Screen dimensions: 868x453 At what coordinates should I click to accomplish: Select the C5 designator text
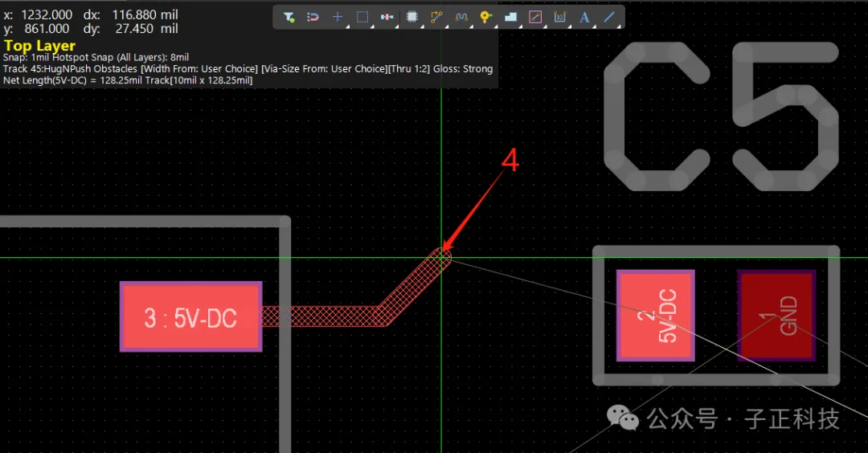[x=721, y=116]
